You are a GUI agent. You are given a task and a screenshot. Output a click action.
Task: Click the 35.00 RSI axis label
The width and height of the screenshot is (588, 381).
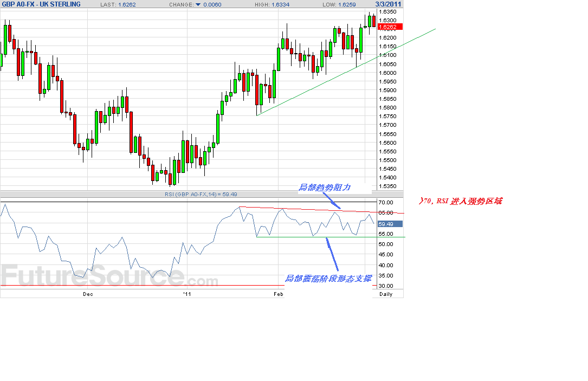click(386, 275)
